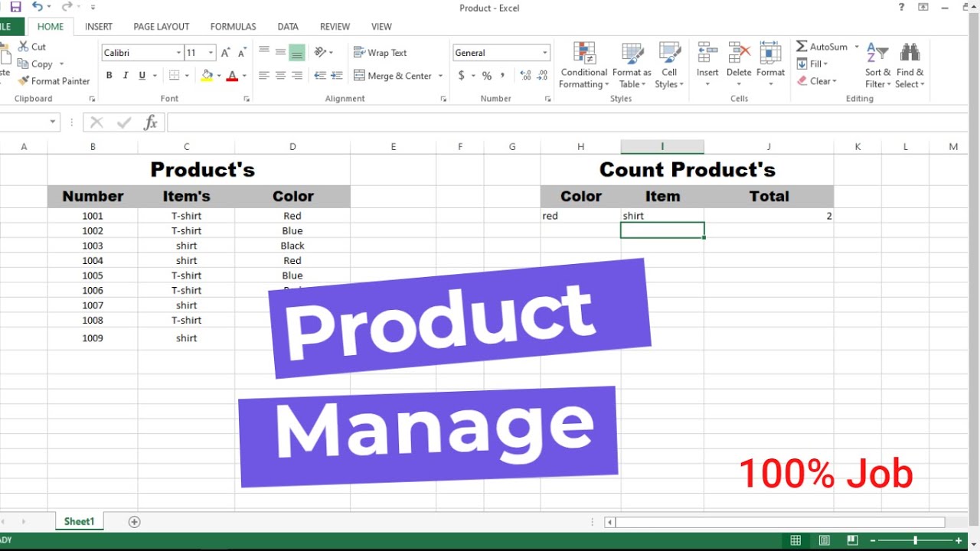Apply the Borders tool
Screen dimensions: 980x551
point(174,76)
